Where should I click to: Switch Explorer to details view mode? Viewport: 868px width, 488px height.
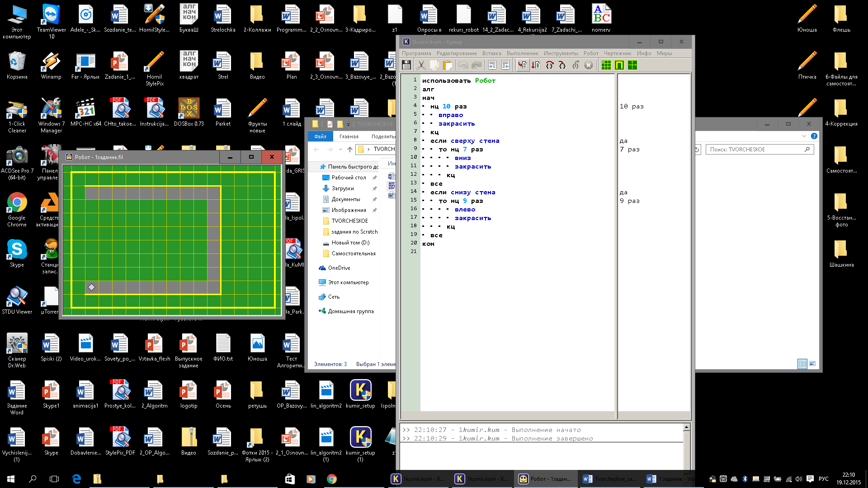802,364
